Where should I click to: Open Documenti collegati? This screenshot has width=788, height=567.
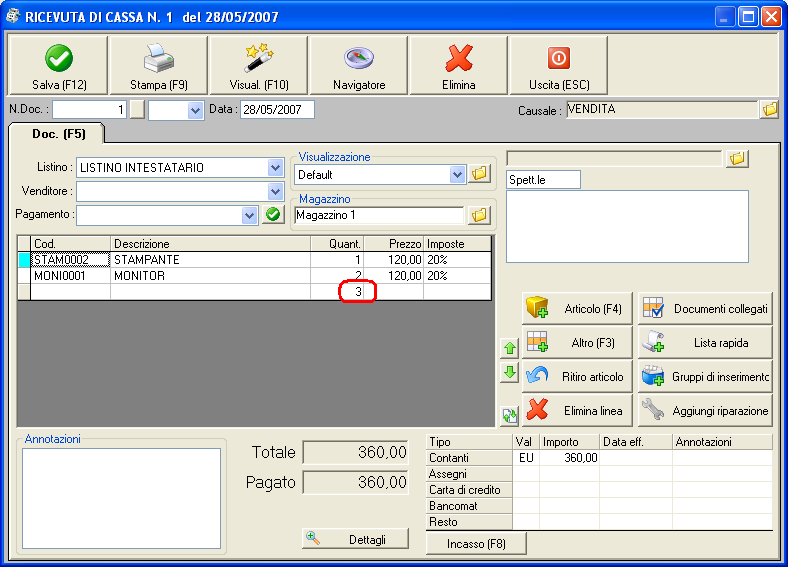(705, 309)
